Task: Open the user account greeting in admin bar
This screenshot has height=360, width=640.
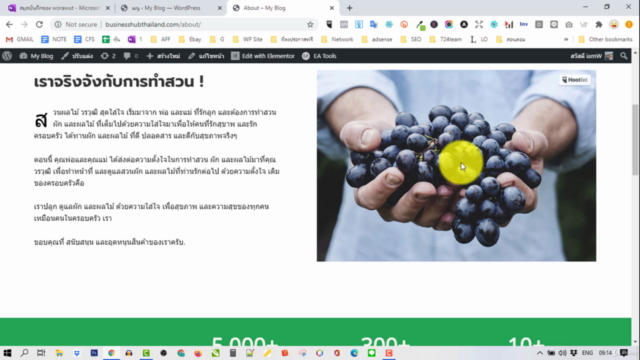Action: pos(591,56)
